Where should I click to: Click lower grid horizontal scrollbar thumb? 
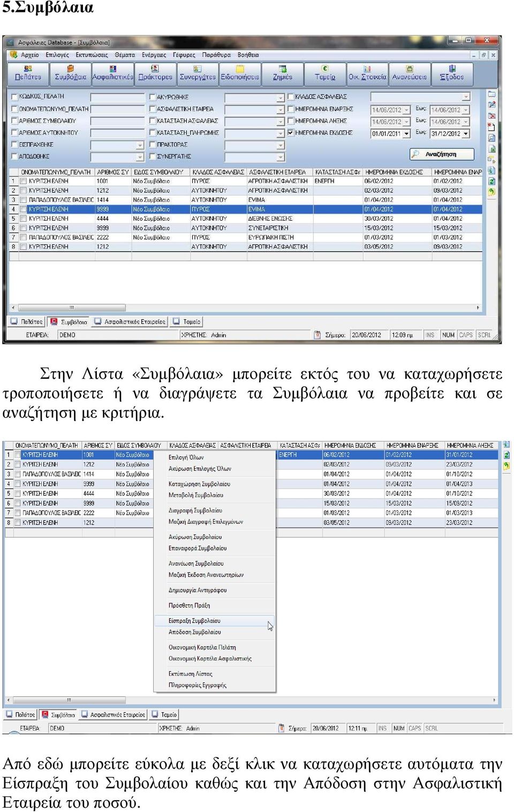coord(69,700)
